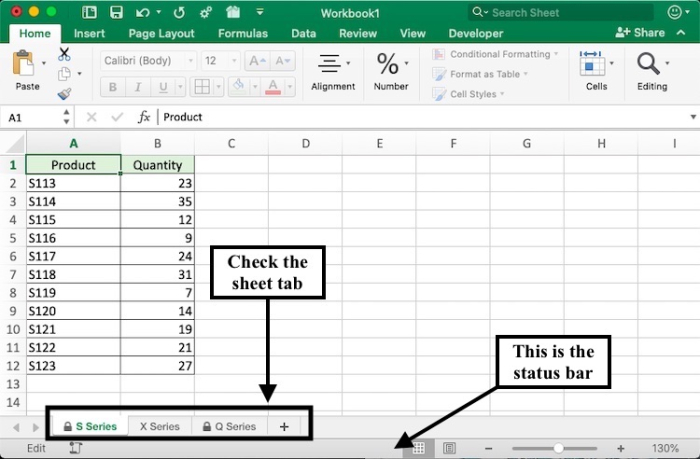Select column B header
Screen dimensions: 700x459
coord(158,143)
